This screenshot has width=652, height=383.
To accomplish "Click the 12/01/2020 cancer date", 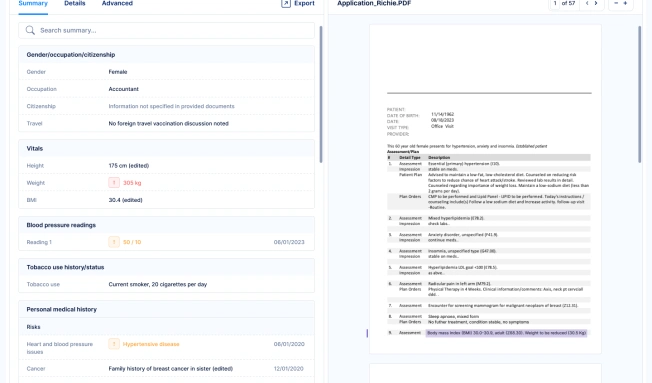I will click(289, 368).
